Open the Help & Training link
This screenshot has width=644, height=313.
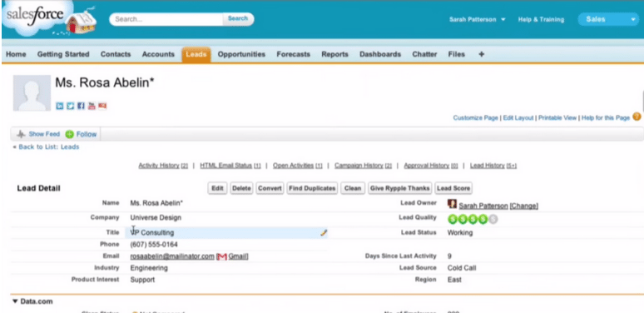[x=541, y=19]
